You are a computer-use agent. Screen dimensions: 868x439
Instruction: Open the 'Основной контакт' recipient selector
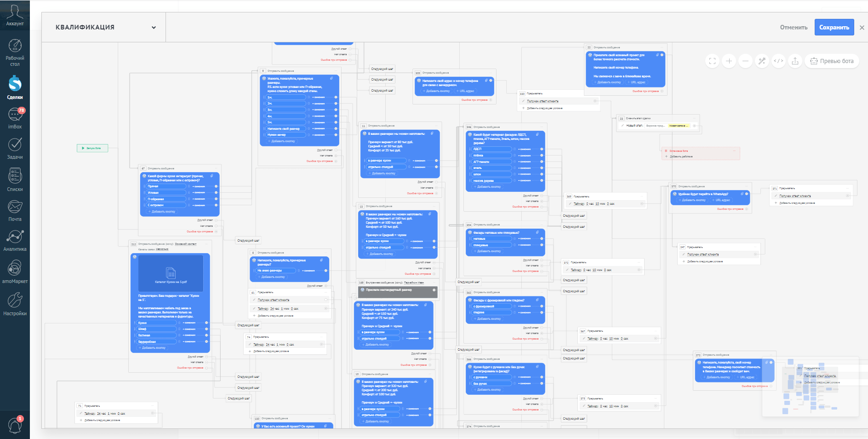[186, 244]
